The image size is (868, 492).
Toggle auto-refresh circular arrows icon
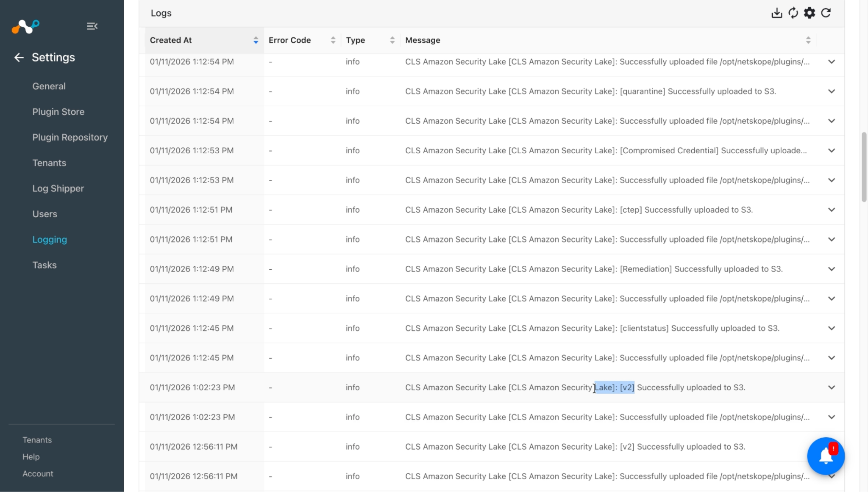pos(793,13)
